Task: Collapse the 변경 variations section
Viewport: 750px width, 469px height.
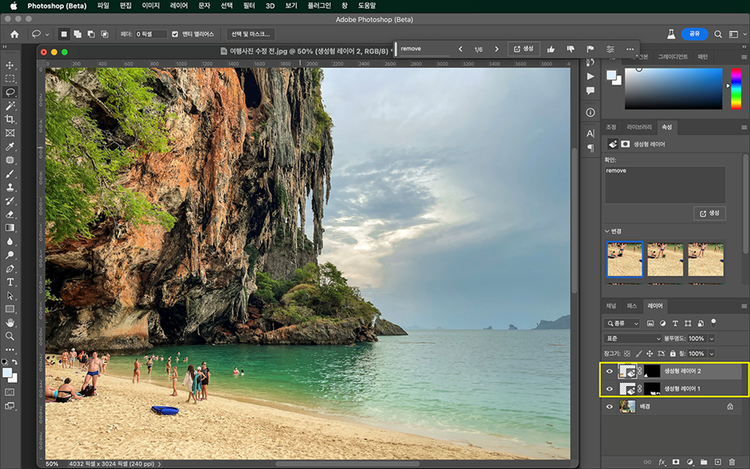Action: coord(608,231)
